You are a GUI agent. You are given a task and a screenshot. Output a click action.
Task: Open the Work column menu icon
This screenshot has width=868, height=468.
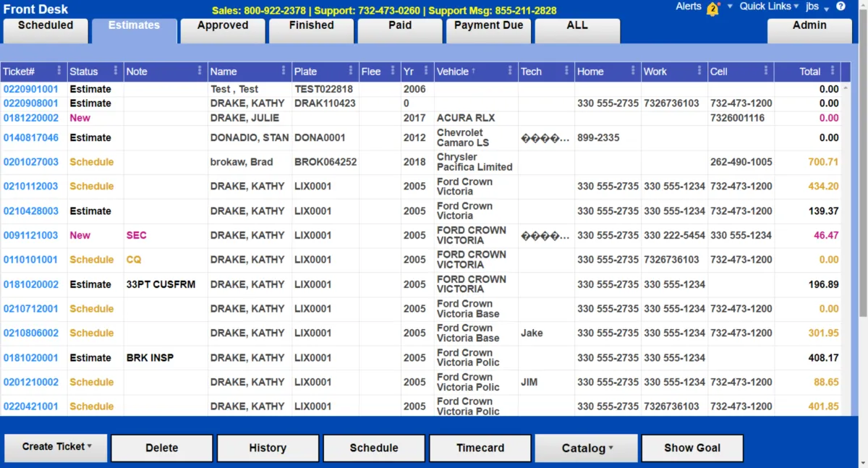(x=699, y=71)
